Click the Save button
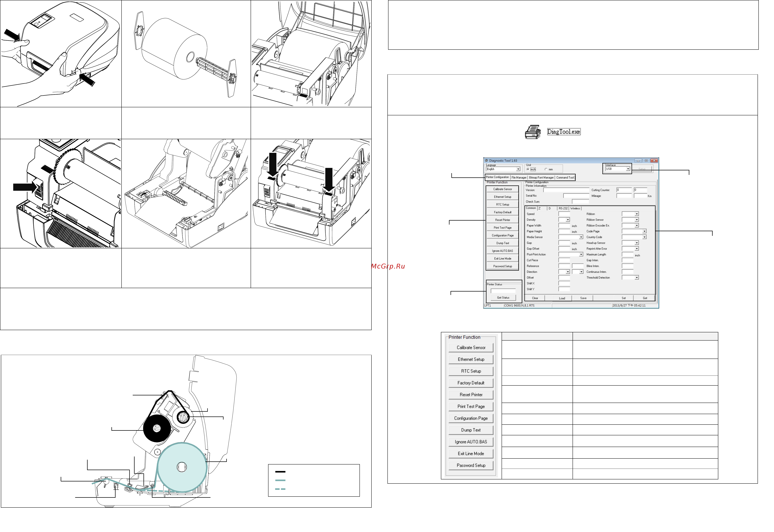This screenshot has width=774, height=532. 583,298
